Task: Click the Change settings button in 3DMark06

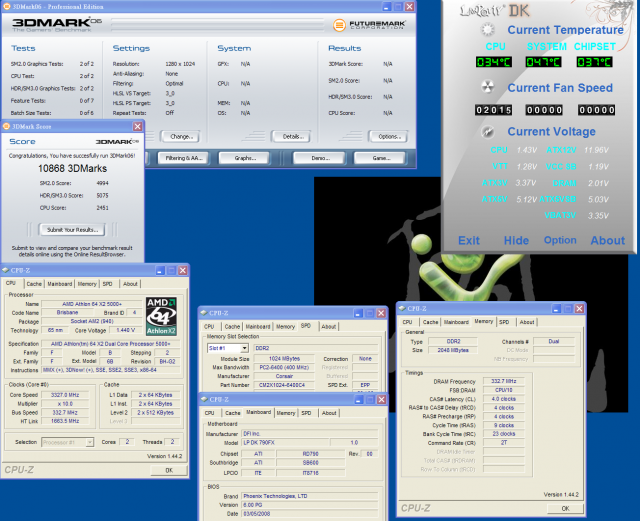Action: (180, 136)
